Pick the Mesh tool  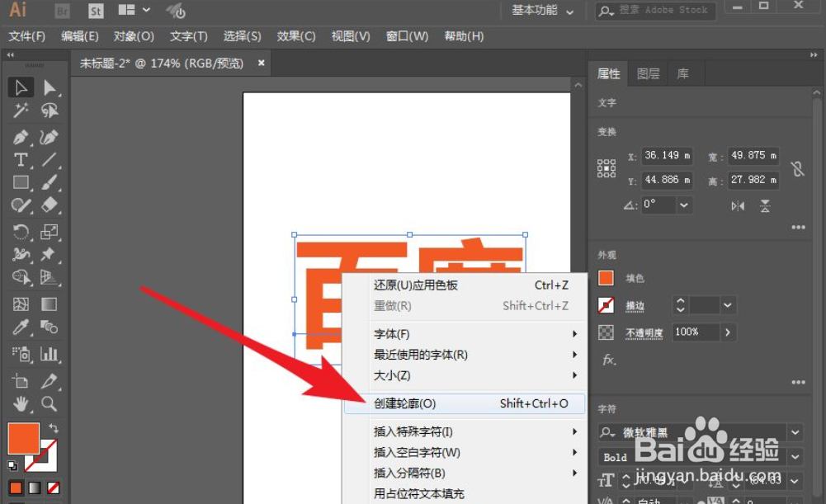coord(21,304)
